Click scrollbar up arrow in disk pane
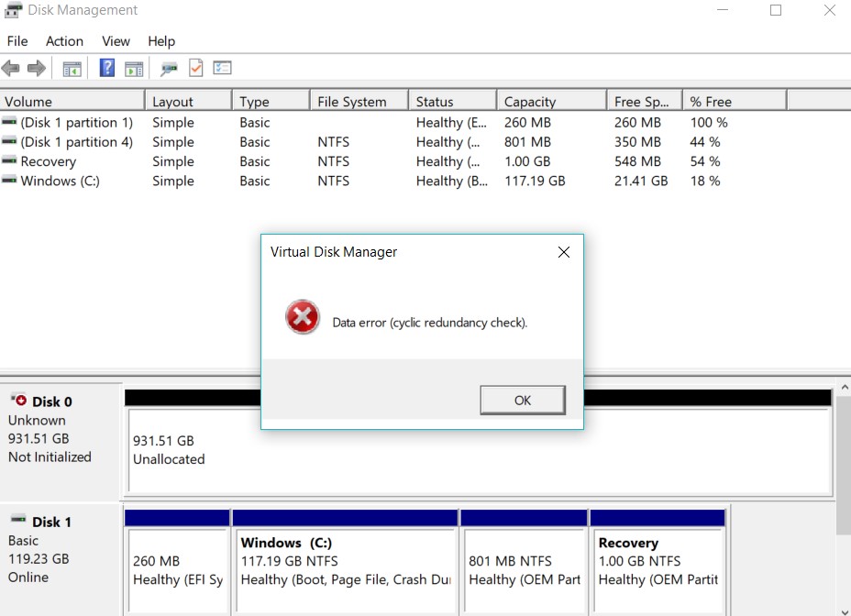 coord(845,388)
